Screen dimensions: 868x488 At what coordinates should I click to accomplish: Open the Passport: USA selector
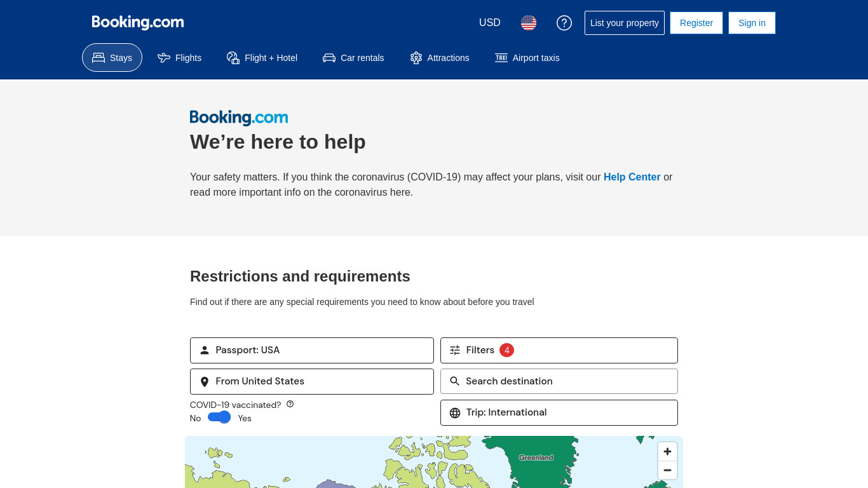pyautogui.click(x=312, y=350)
